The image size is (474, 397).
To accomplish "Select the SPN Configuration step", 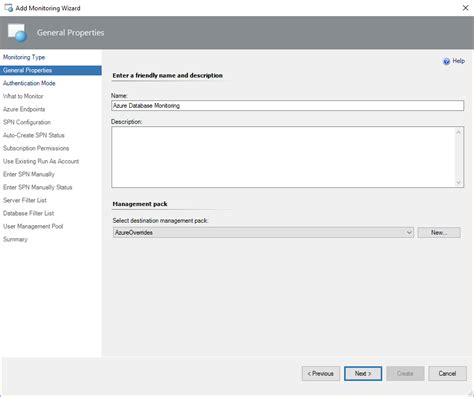I will [x=27, y=122].
